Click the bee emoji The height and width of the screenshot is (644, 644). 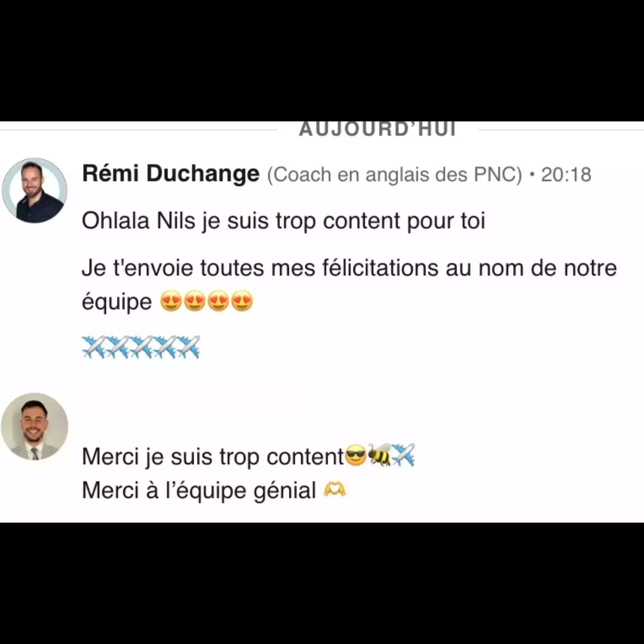[379, 454]
